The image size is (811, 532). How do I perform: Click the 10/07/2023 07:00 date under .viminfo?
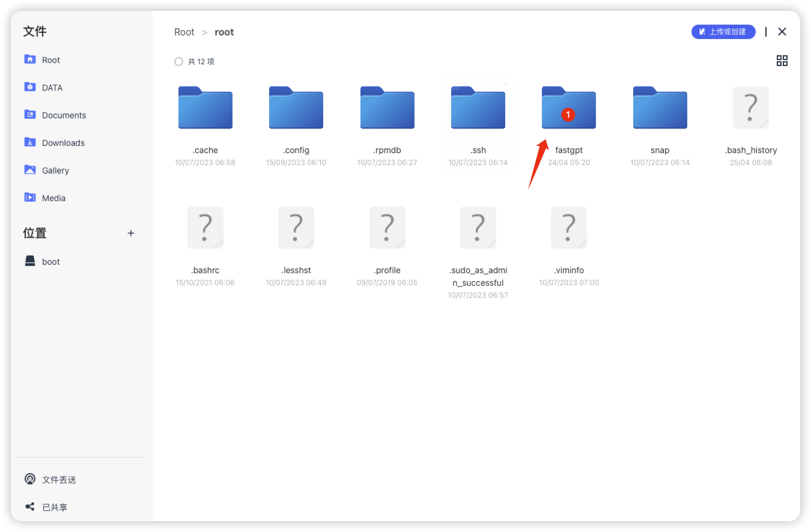569,283
